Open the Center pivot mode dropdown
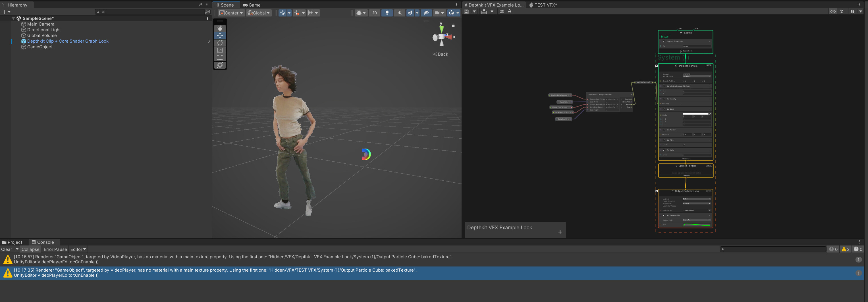 (x=231, y=13)
